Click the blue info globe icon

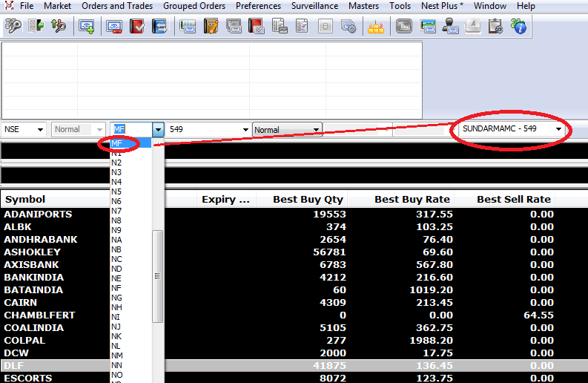519,27
